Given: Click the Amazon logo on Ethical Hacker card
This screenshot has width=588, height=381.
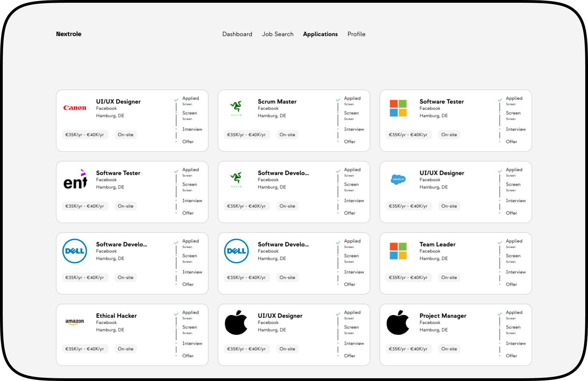Looking at the screenshot, I should tap(75, 322).
